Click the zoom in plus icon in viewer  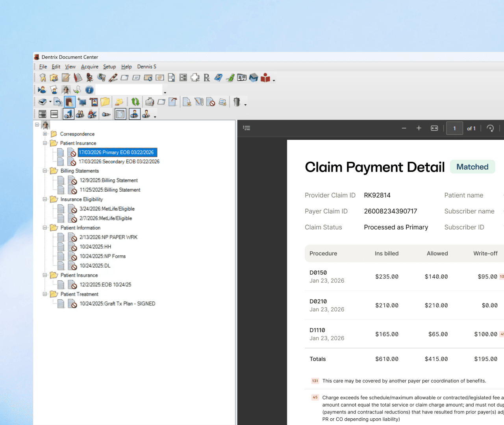pos(419,128)
